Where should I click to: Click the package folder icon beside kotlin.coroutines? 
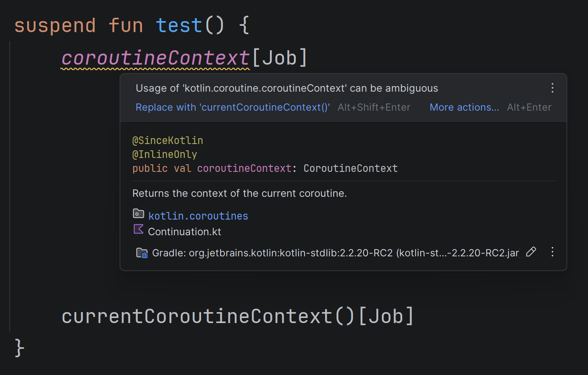click(x=138, y=214)
